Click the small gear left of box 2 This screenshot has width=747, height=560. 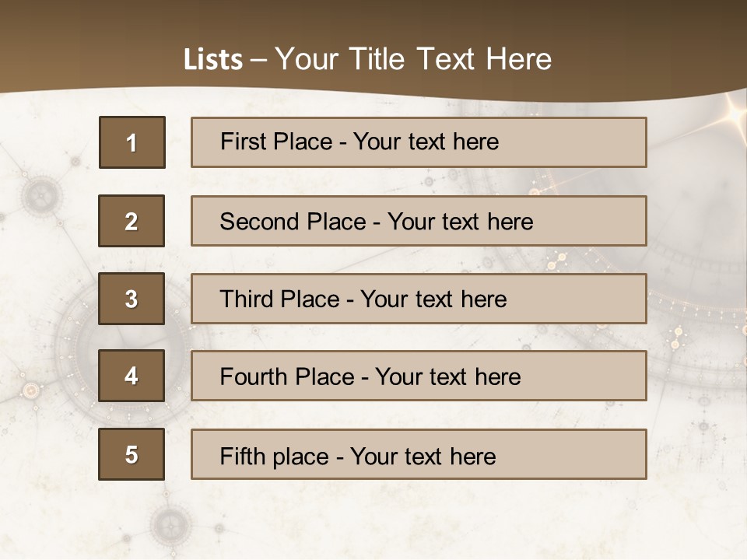point(40,193)
